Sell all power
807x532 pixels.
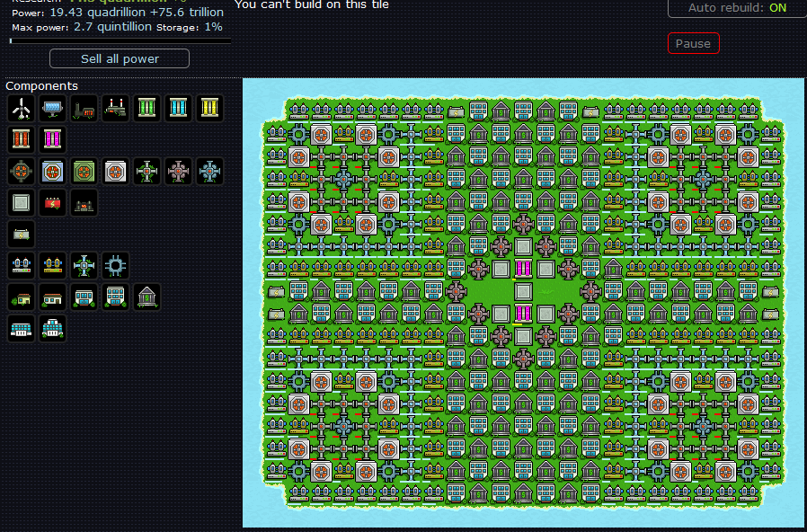coord(120,58)
